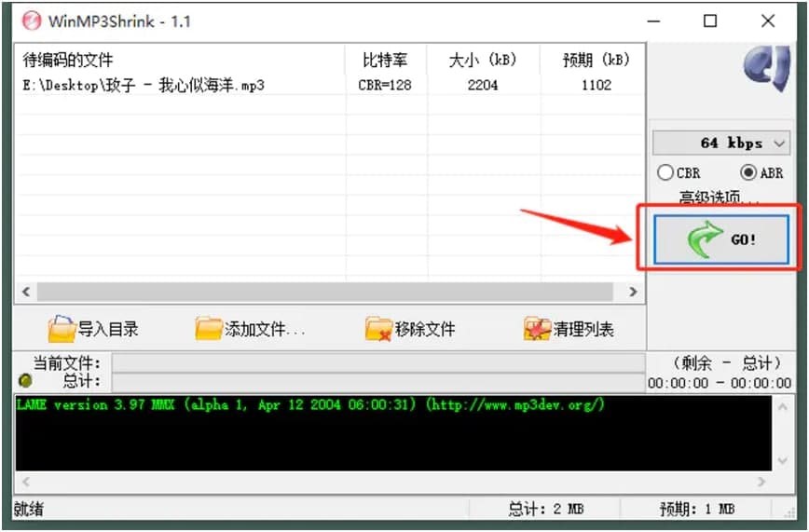Minimize the WinMP3Shrink window
This screenshot has height=532, width=809.
click(x=653, y=21)
